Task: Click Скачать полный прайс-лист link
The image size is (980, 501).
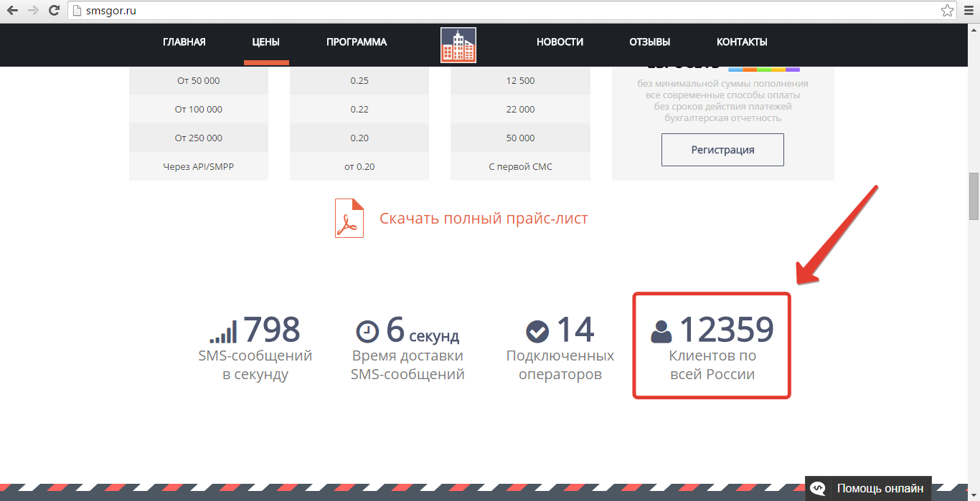Action: (484, 219)
